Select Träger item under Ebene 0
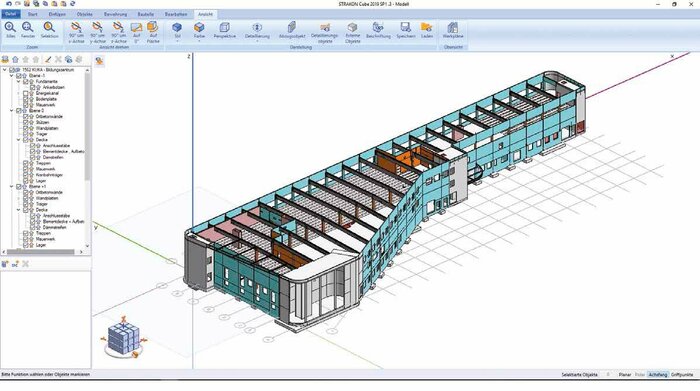This screenshot has height=391, width=700. pos(42,134)
